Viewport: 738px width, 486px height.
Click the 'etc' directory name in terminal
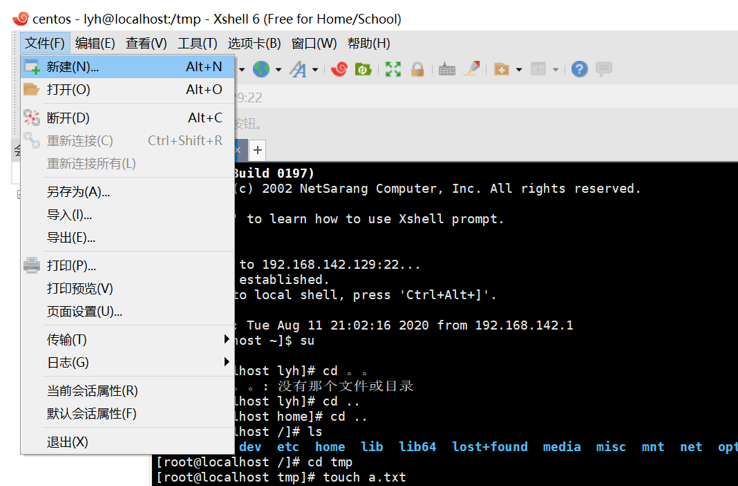[x=288, y=446]
